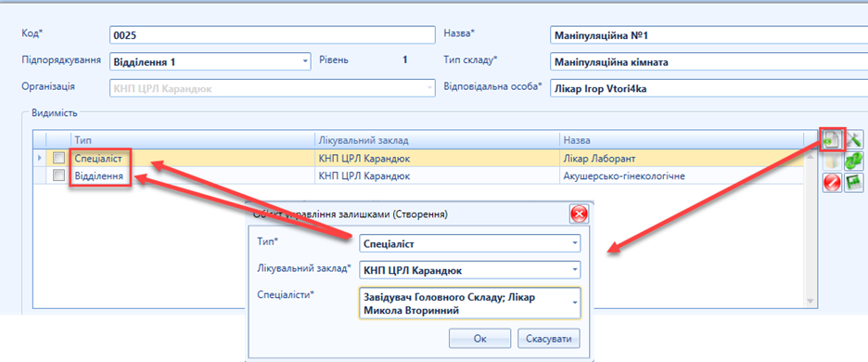The image size is (868, 362).
Task: Tick the checkbox in the Відділення row
Action: click(58, 175)
